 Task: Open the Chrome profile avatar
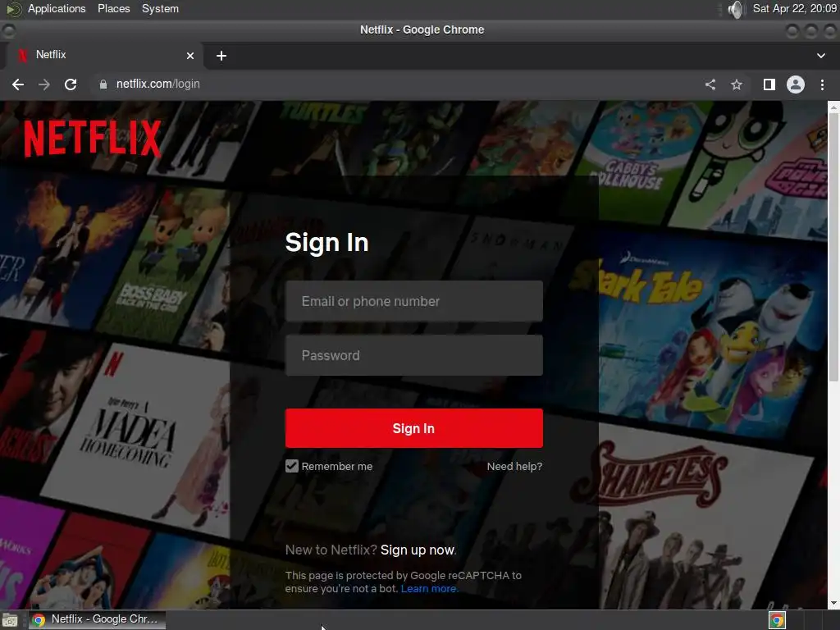click(x=796, y=84)
